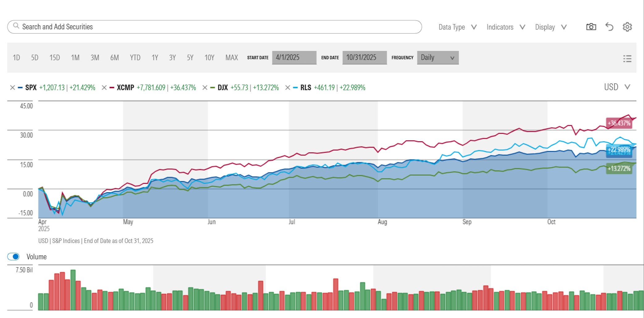The width and height of the screenshot is (644, 318).
Task: Open the Indicators dropdown menu
Action: 506,27
